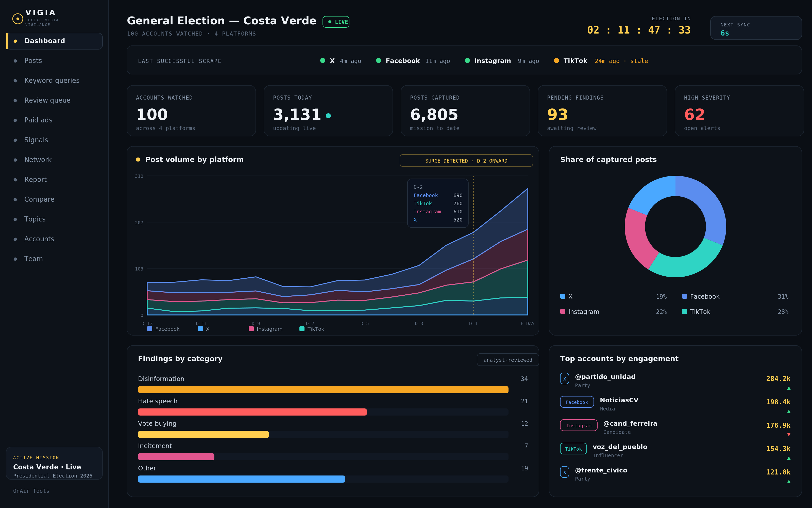Screen dimensions: 812x508
Task: Click Facebook badge beside NoticiasCV
Action: coord(577,402)
